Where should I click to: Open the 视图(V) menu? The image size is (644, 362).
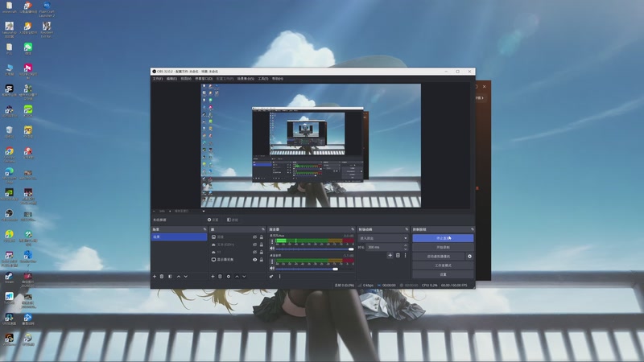[186, 78]
